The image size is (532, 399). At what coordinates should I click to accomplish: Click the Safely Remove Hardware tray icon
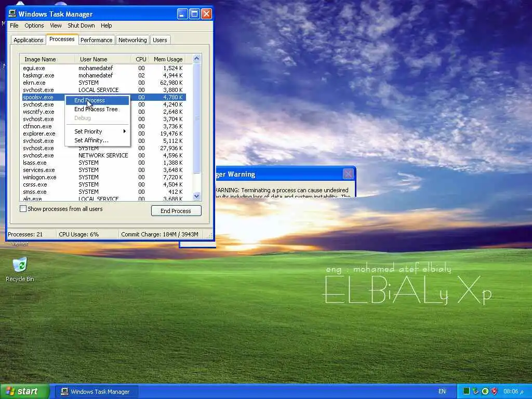pyautogui.click(x=476, y=391)
